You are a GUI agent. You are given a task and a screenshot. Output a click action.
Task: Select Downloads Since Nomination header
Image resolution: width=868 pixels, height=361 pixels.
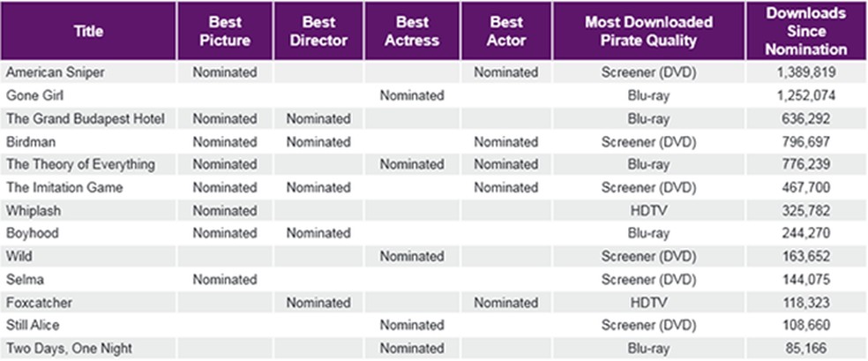805,31
